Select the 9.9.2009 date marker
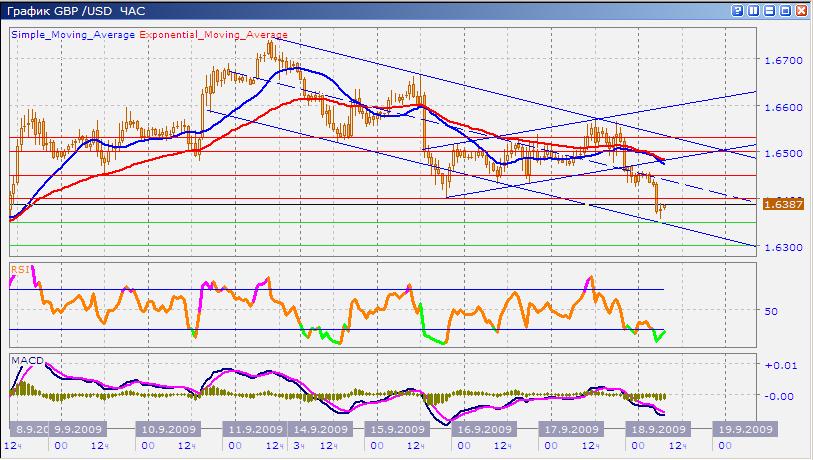 click(77, 429)
